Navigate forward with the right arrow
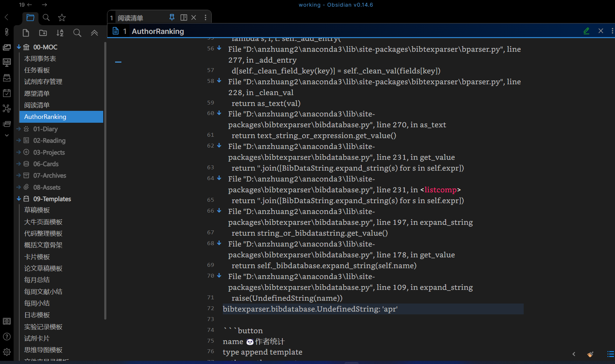The width and height of the screenshot is (615, 364). pyautogui.click(x=44, y=5)
